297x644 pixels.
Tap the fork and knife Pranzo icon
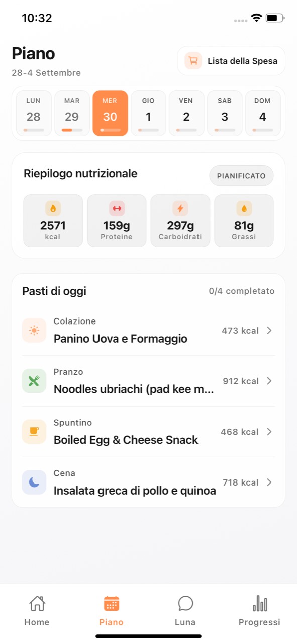pos(34,381)
